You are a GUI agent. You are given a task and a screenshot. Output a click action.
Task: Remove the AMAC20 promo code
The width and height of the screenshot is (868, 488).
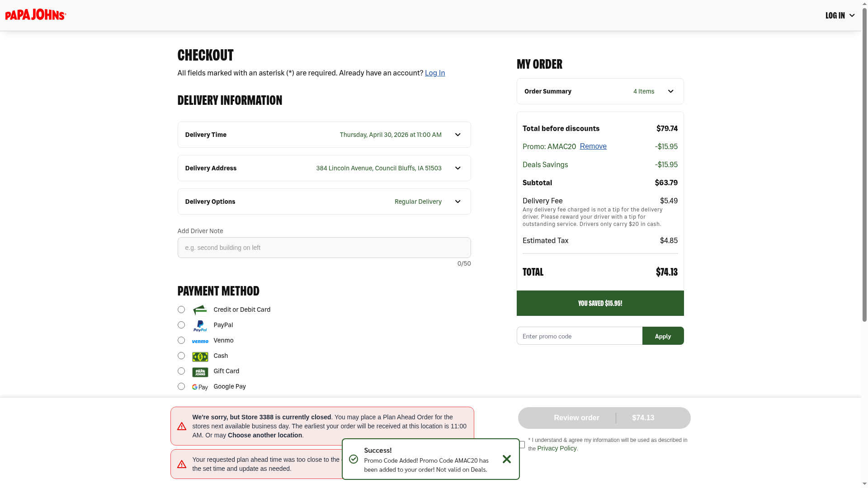593,146
